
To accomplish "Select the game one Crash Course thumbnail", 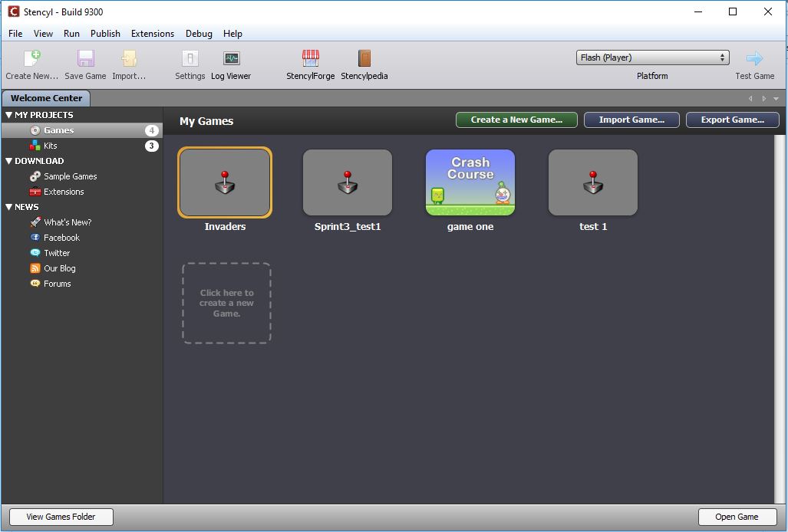I will (470, 182).
